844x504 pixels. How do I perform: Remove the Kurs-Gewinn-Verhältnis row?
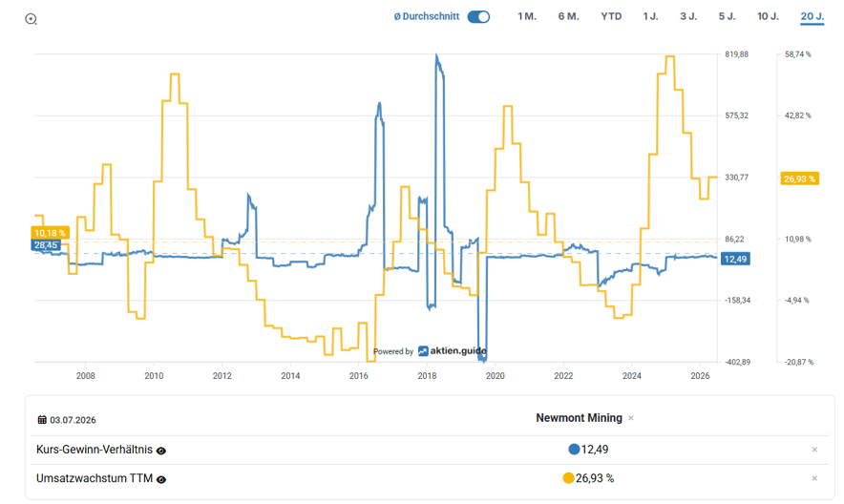(x=814, y=450)
